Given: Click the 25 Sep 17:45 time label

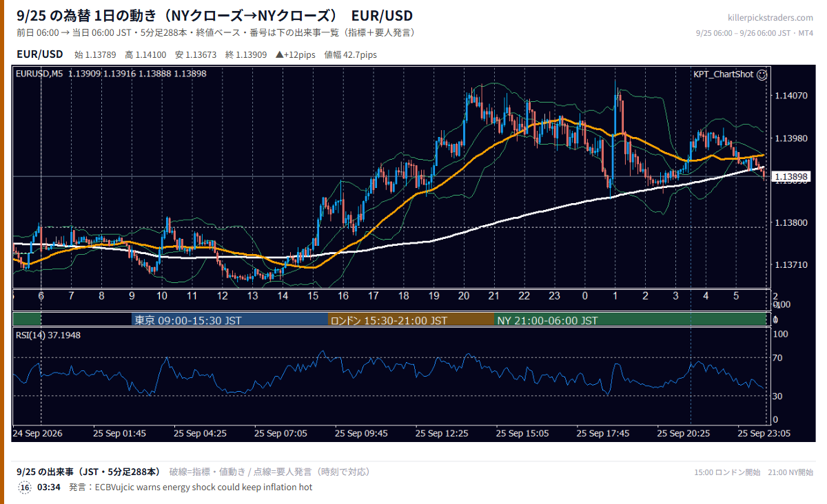Looking at the screenshot, I should point(603,434).
